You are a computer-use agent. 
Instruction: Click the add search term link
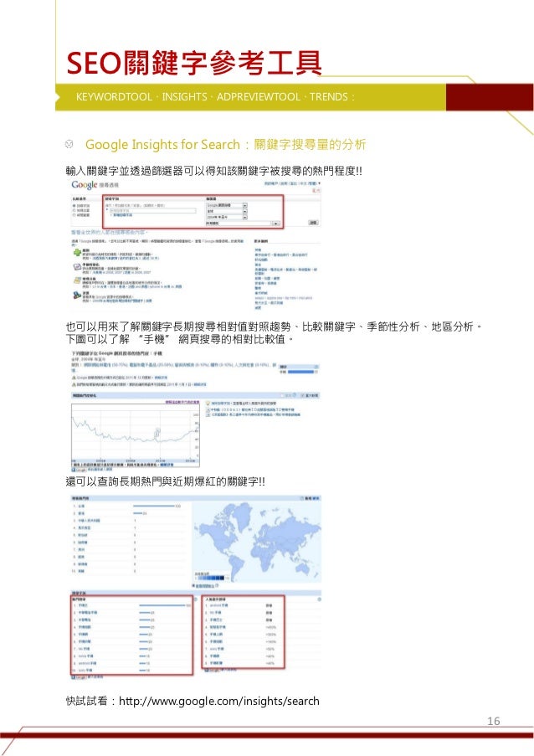point(121,215)
